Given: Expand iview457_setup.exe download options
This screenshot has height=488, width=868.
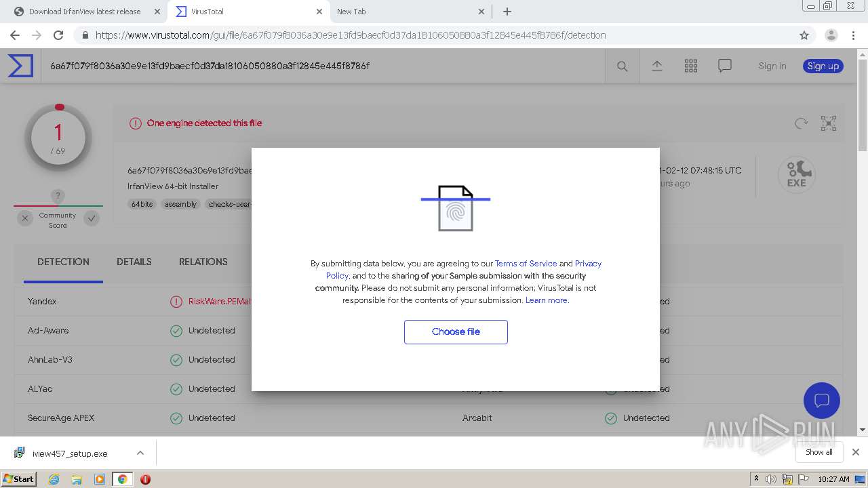Looking at the screenshot, I should pyautogui.click(x=140, y=453).
